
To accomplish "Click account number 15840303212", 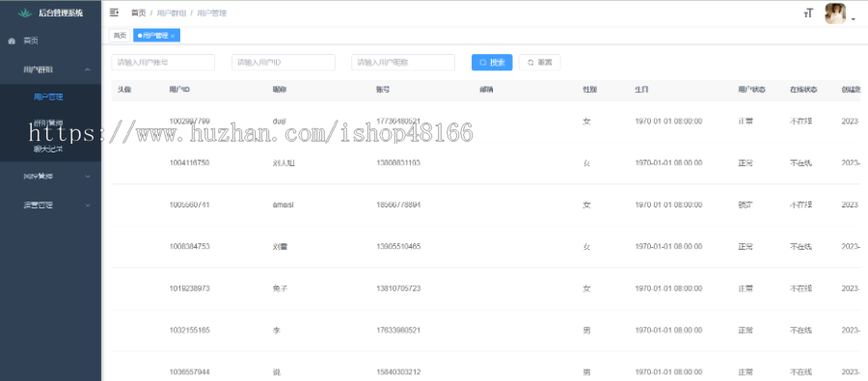I will click(x=398, y=371).
